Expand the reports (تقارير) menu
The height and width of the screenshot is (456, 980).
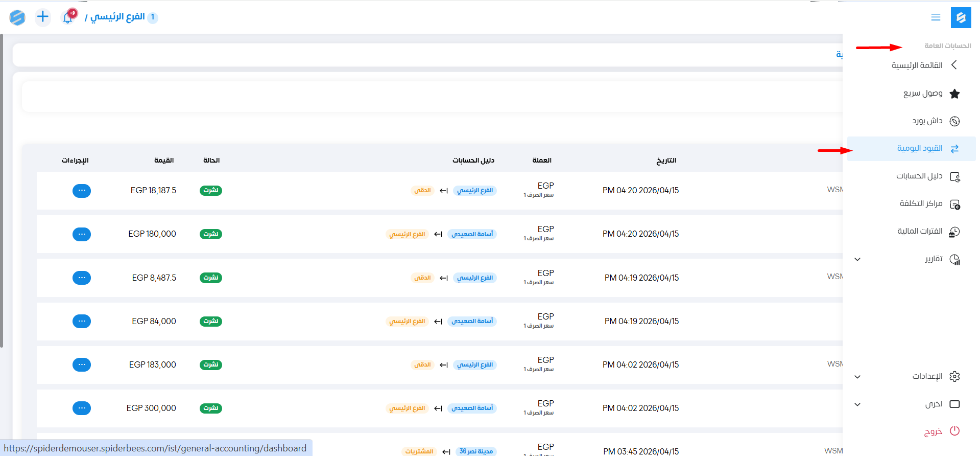click(857, 259)
